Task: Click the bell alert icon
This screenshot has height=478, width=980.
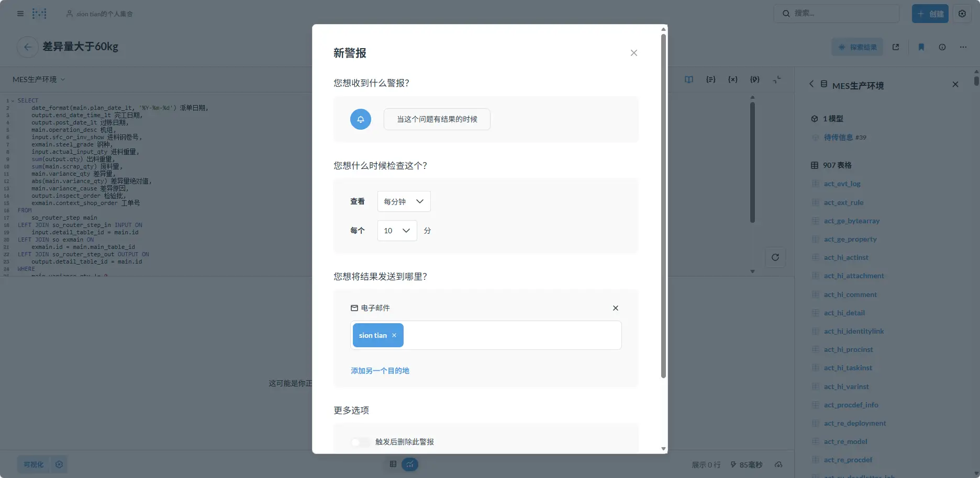Action: [x=360, y=119]
